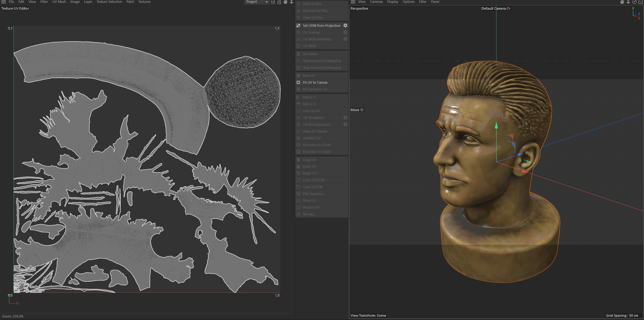Click the UV editor lock icon

click(x=279, y=2)
